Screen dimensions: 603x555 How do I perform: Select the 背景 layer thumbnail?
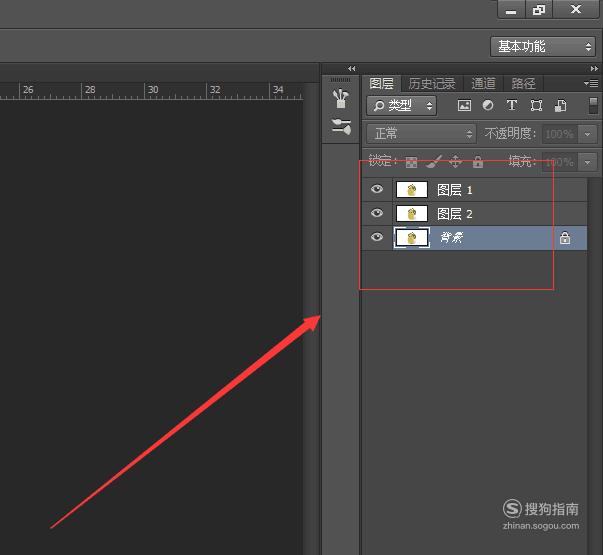[x=411, y=238]
